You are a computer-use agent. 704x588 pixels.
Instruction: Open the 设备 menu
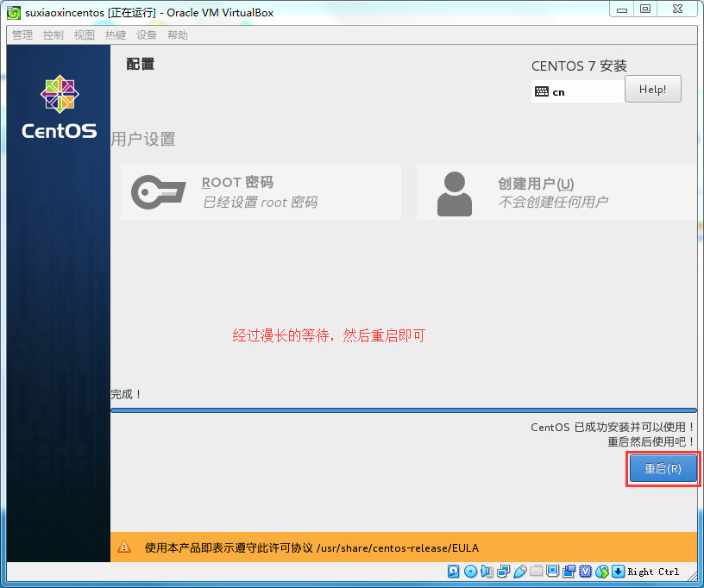pos(147,35)
